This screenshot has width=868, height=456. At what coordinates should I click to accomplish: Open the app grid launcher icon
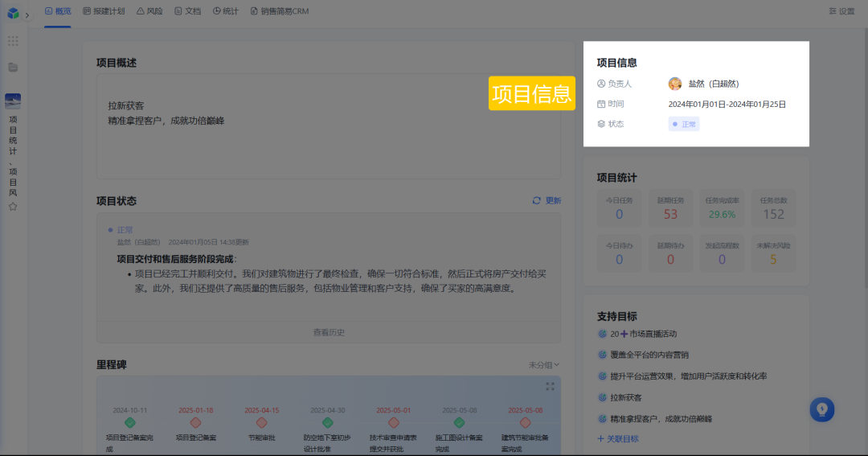click(x=13, y=41)
